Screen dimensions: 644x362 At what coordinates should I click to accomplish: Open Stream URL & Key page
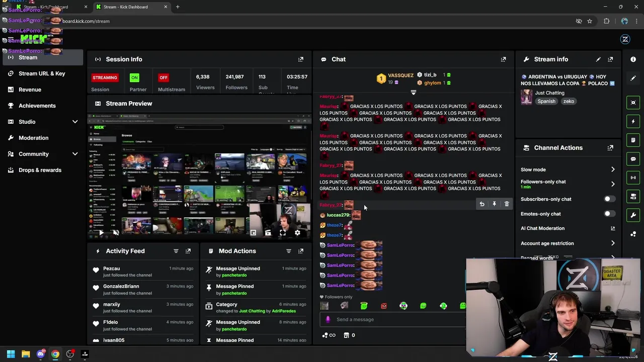pos(42,73)
